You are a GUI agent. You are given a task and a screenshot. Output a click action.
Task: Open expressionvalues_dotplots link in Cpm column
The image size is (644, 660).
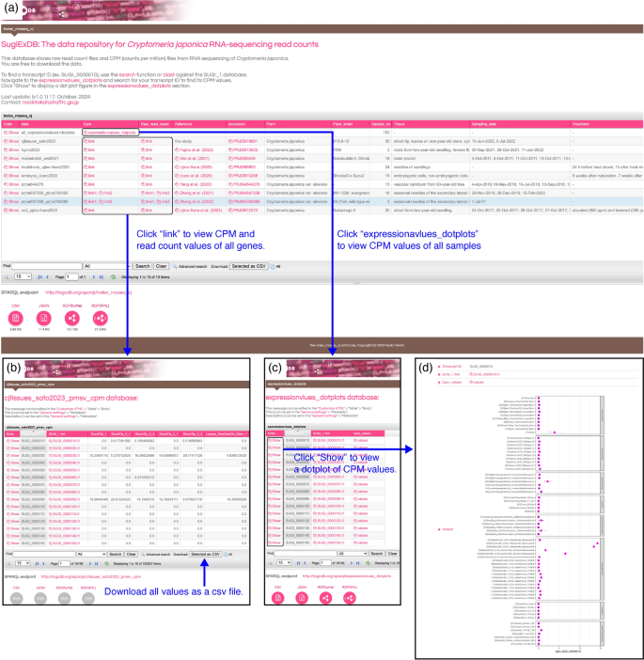[110, 133]
